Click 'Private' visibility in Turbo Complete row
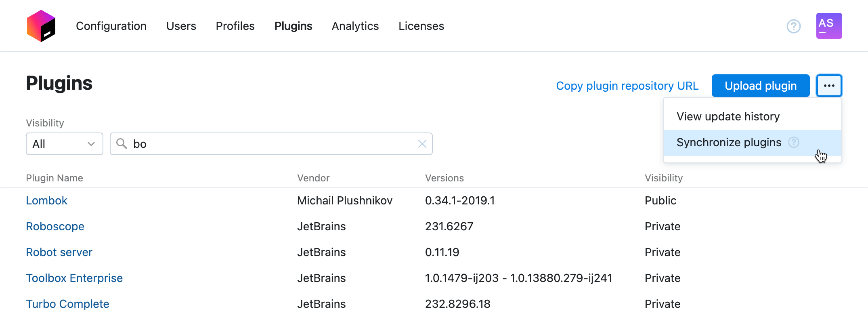The width and height of the screenshot is (868, 324). [663, 304]
